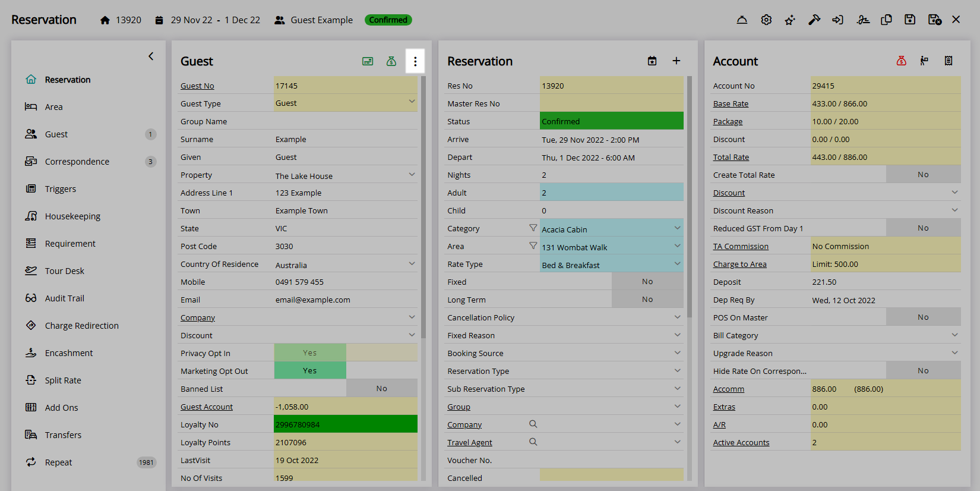The image size is (980, 491).
Task: Click the Charge to Area link
Action: (x=739, y=264)
